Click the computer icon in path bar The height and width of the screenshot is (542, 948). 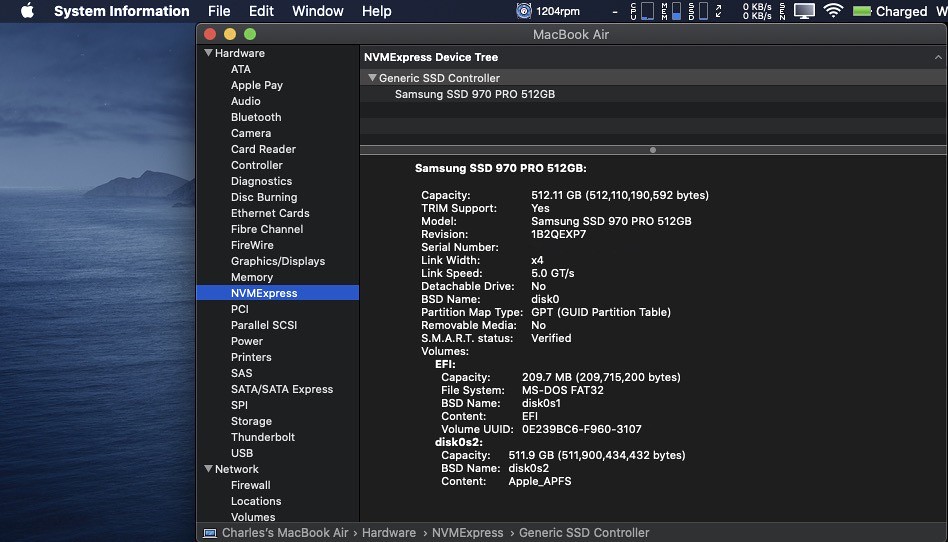pyautogui.click(x=210, y=533)
